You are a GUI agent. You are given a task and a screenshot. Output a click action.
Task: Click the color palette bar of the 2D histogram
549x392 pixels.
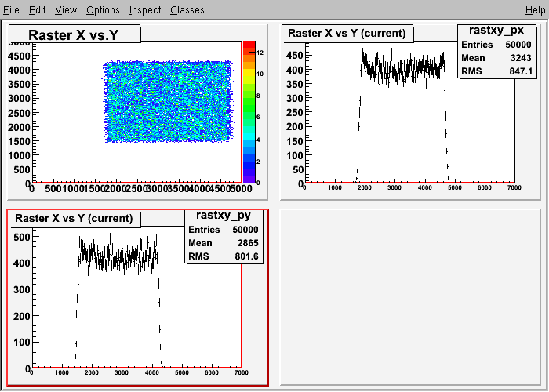249,112
